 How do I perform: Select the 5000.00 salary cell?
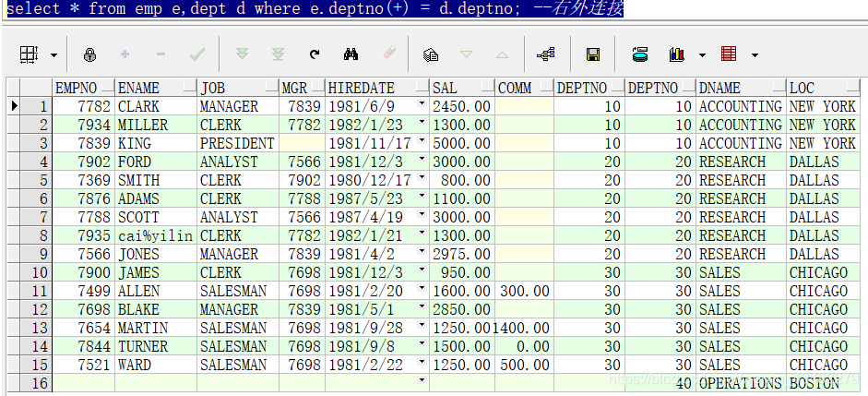click(x=462, y=143)
